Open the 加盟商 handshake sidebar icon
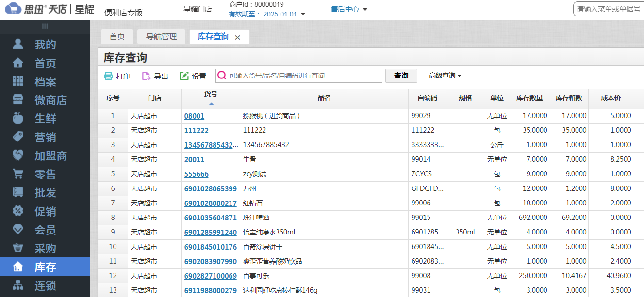This screenshot has width=644, height=297. [x=18, y=156]
